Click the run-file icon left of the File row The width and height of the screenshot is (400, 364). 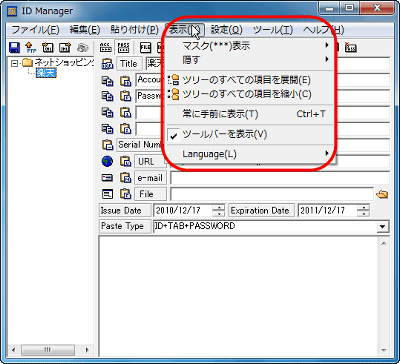[107, 194]
